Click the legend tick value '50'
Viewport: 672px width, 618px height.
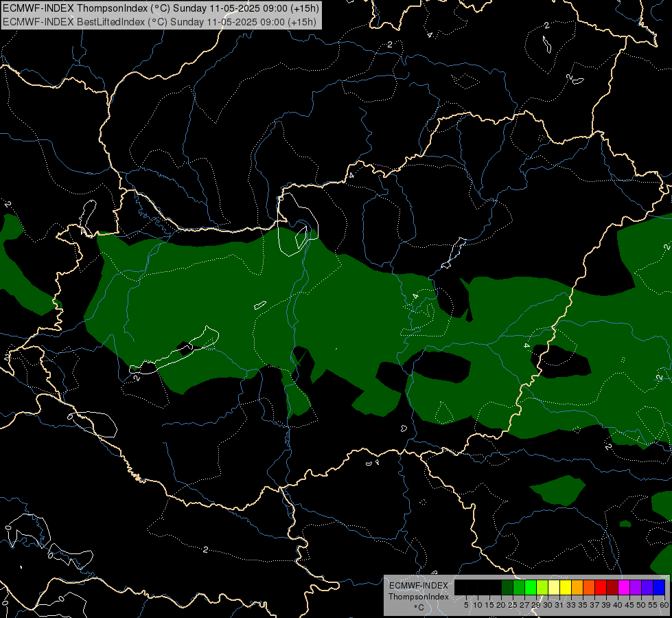(x=641, y=605)
